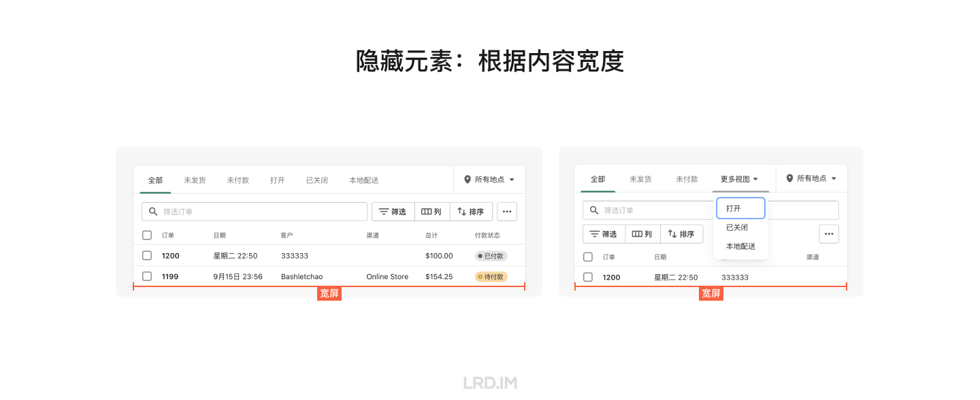
Task: Click the 日期 column header in left panel
Action: pyautogui.click(x=219, y=235)
